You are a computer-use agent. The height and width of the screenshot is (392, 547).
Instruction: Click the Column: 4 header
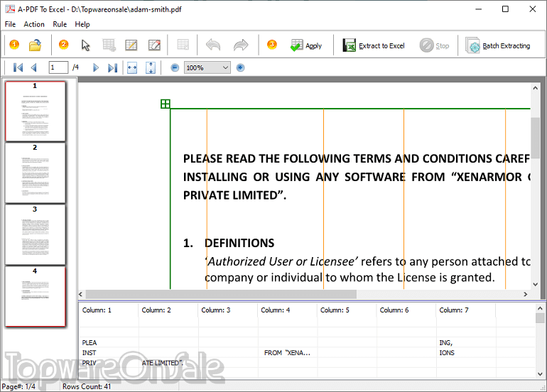pyautogui.click(x=288, y=310)
